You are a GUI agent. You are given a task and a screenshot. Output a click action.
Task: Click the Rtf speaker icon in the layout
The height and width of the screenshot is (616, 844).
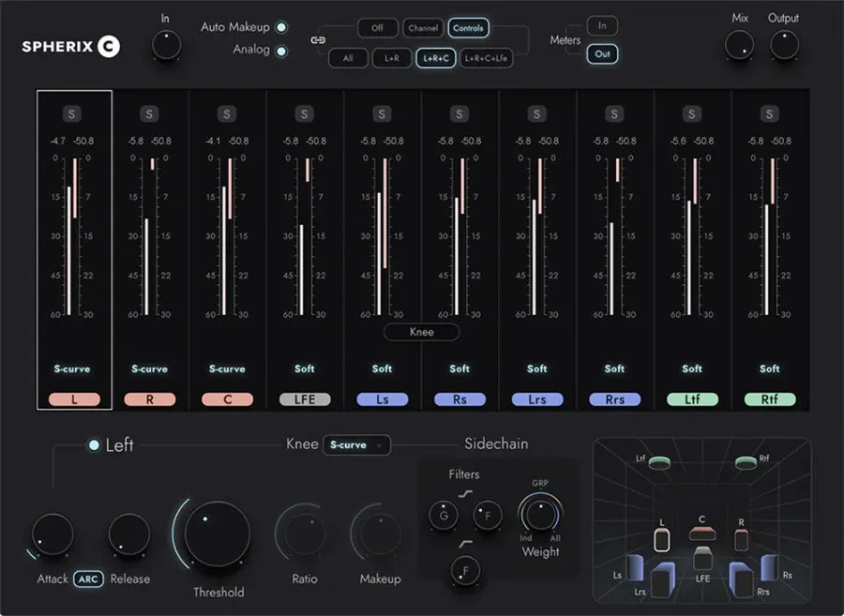(746, 459)
